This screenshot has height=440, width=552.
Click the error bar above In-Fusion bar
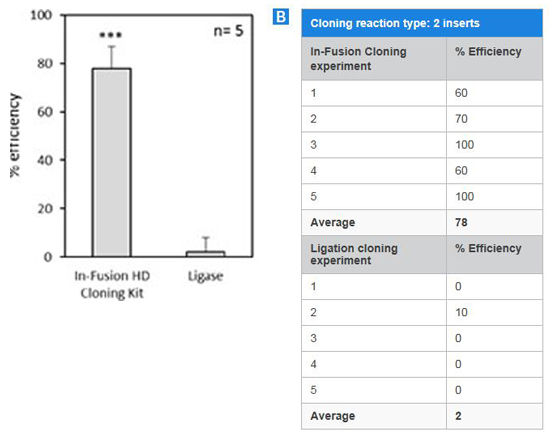[x=112, y=57]
